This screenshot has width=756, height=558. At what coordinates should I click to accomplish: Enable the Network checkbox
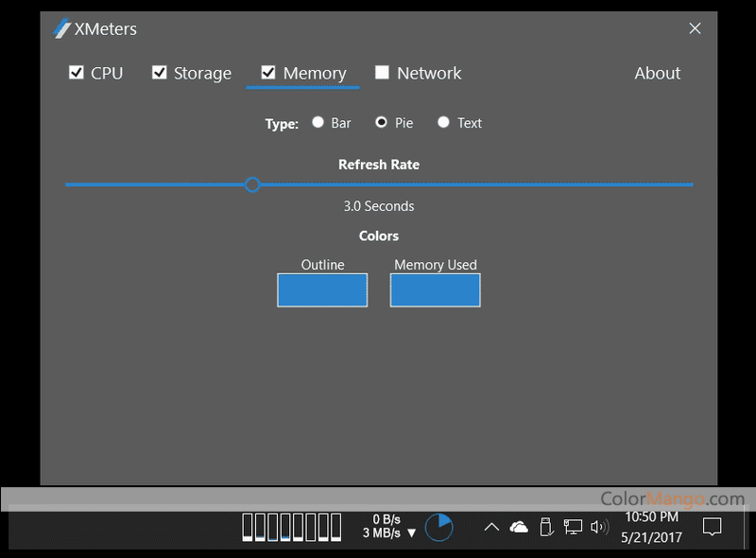382,73
